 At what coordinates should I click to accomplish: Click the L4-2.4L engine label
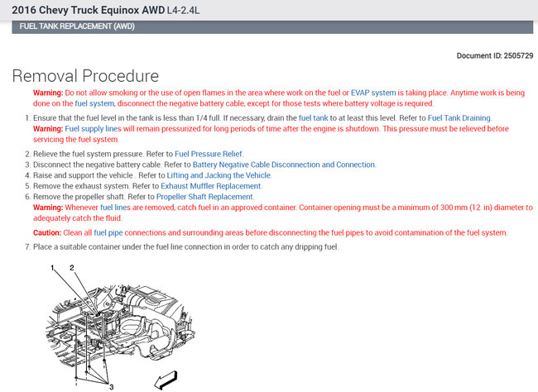(183, 10)
